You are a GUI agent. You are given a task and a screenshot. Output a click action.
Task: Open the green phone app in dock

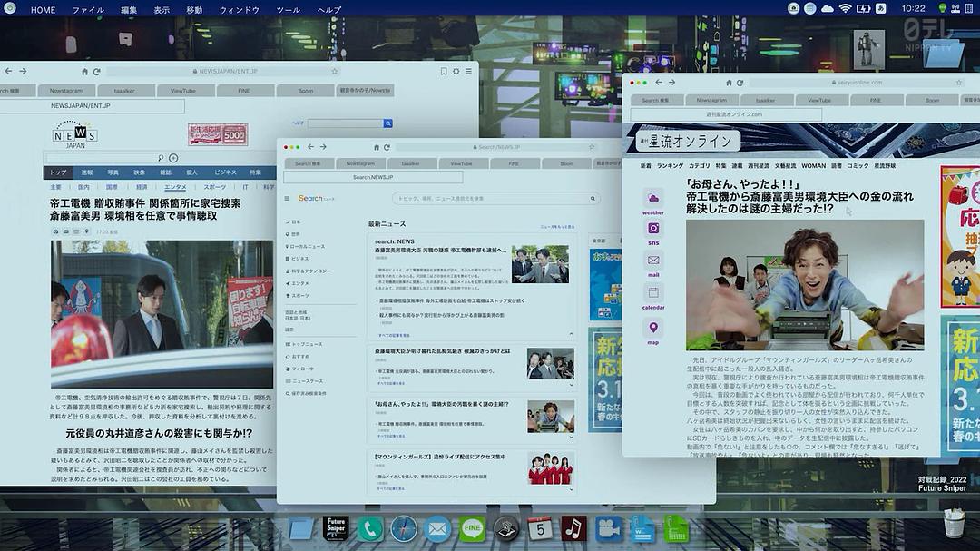tap(370, 529)
